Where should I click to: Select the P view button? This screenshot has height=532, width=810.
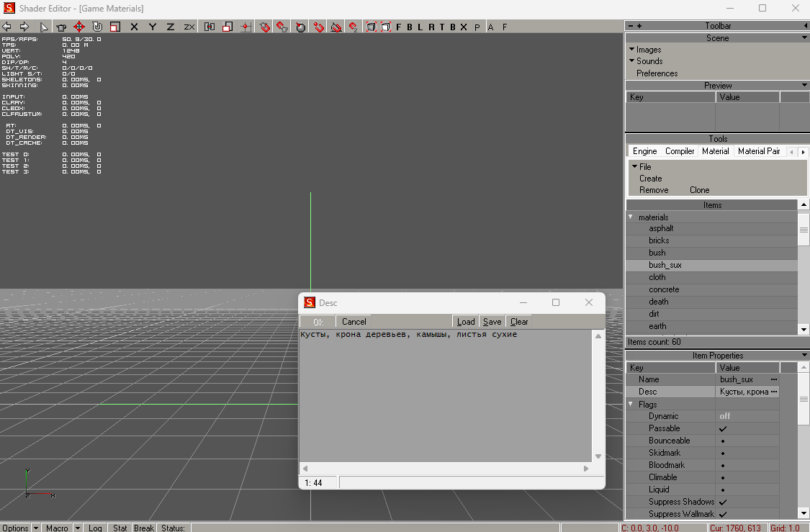[477, 27]
